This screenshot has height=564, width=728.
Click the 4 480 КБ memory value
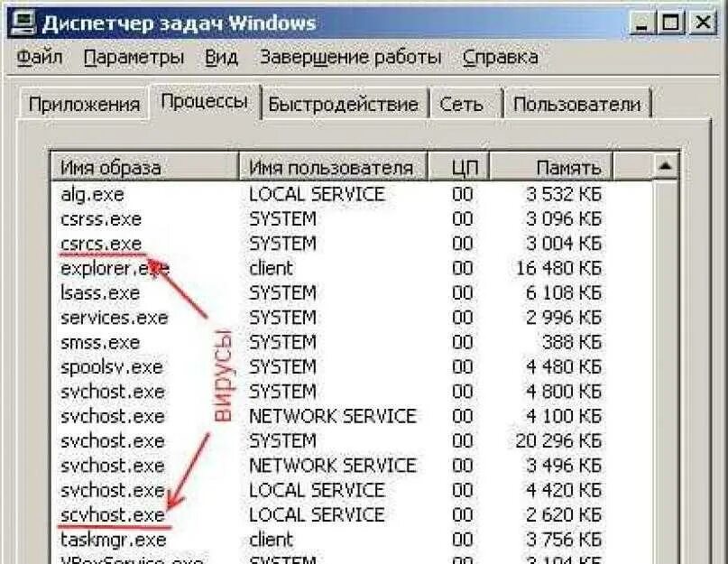pyautogui.click(x=564, y=367)
